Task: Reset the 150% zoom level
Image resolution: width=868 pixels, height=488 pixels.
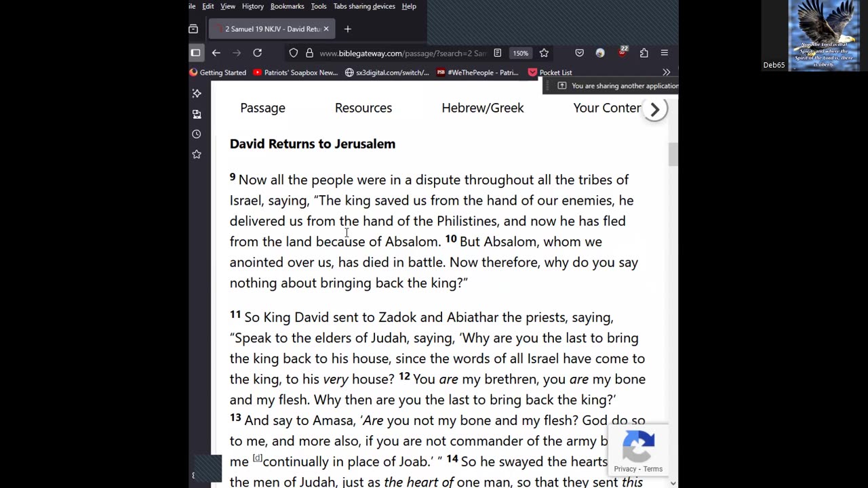Action: tap(520, 53)
